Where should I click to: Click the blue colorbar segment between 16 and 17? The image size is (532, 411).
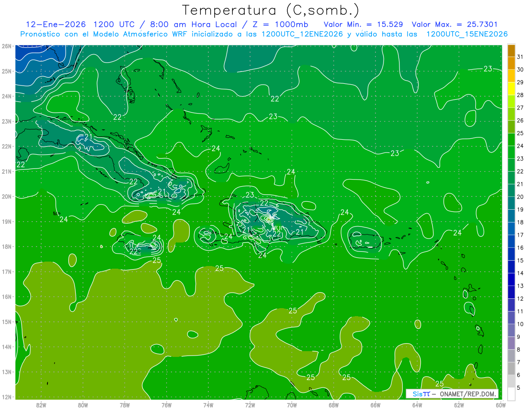point(512,242)
